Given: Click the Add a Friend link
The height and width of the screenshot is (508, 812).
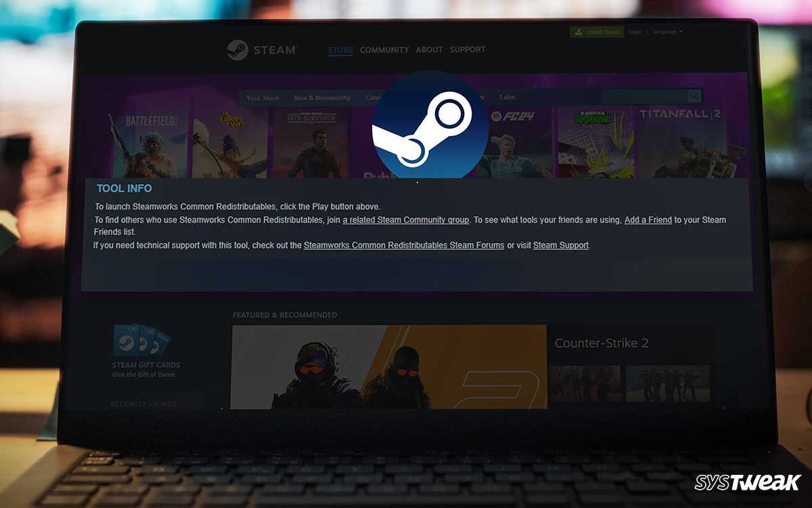Looking at the screenshot, I should coord(647,219).
